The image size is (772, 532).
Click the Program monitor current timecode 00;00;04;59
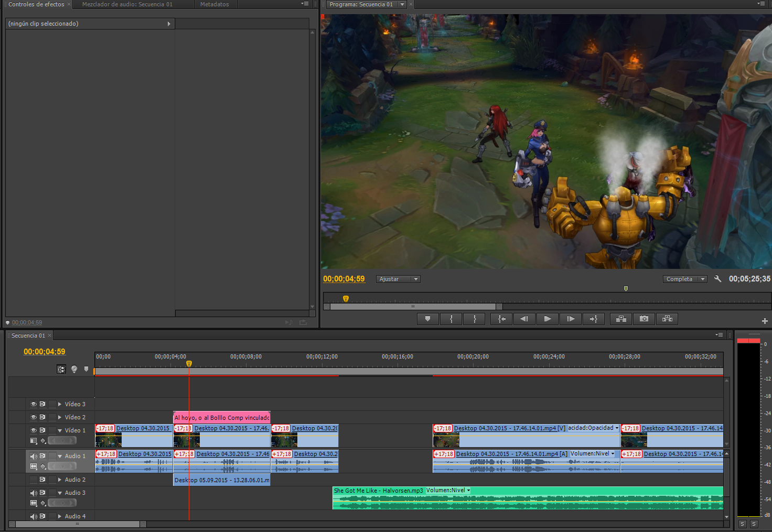(x=344, y=279)
